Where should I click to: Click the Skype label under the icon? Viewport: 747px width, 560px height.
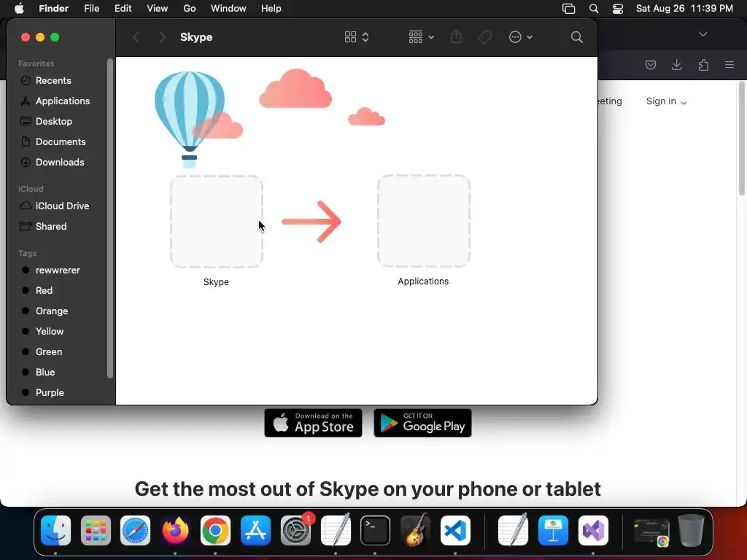(x=216, y=282)
